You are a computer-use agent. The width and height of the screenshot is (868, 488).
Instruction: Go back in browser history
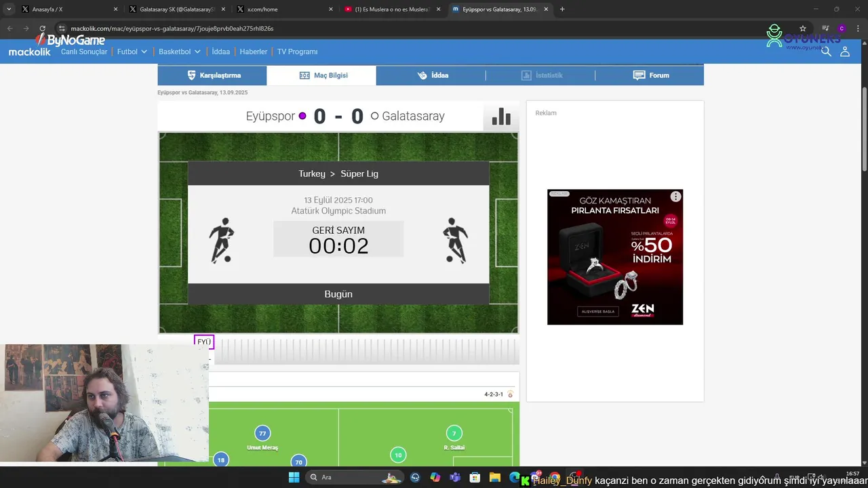coord(9,28)
